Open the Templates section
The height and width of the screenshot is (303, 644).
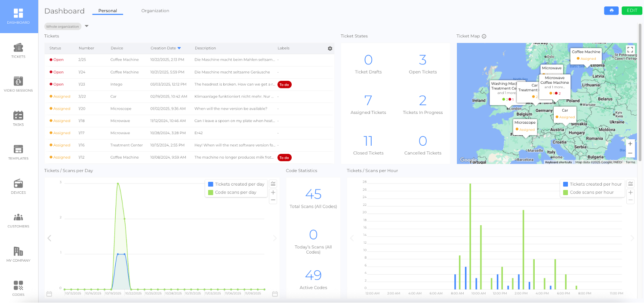[18, 152]
